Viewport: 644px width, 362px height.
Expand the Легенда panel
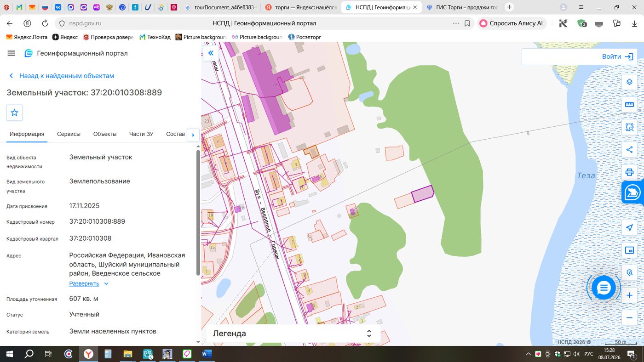point(293,334)
